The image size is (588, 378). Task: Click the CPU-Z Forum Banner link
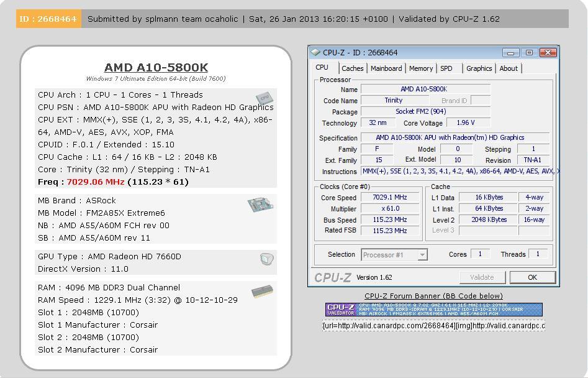433,296
